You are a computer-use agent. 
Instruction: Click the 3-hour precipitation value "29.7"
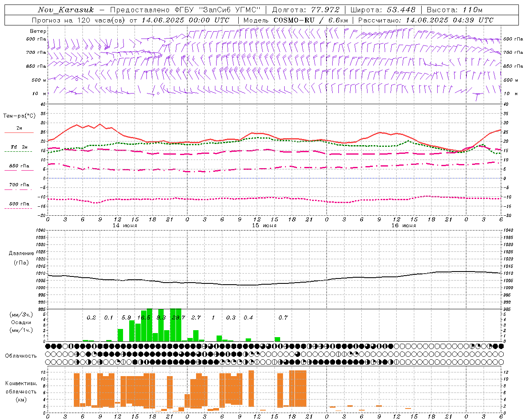point(179,317)
